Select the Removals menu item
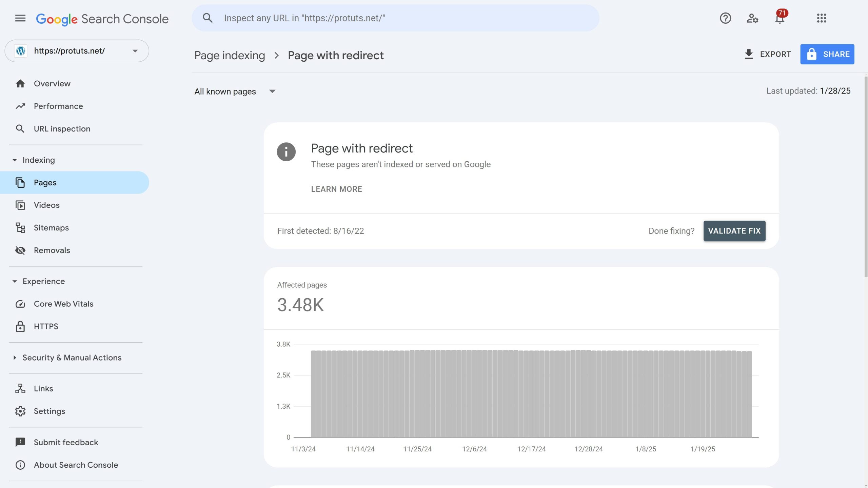868x488 pixels. click(x=52, y=250)
